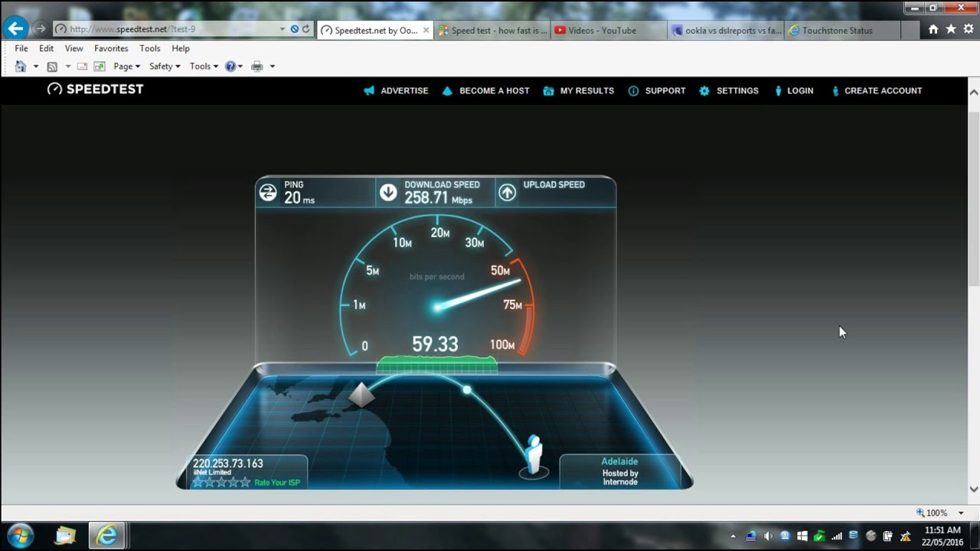Image resolution: width=980 pixels, height=551 pixels.
Task: Refresh the page using the address bar icon
Action: tap(306, 29)
